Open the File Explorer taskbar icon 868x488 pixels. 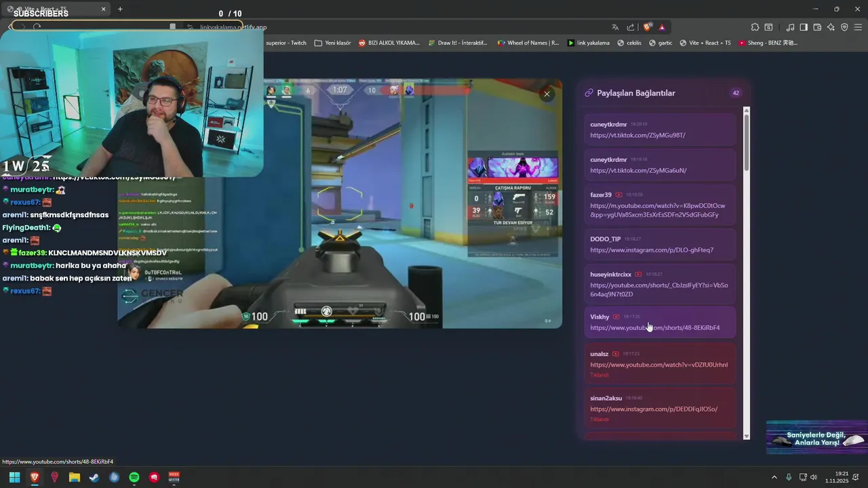coord(75,477)
